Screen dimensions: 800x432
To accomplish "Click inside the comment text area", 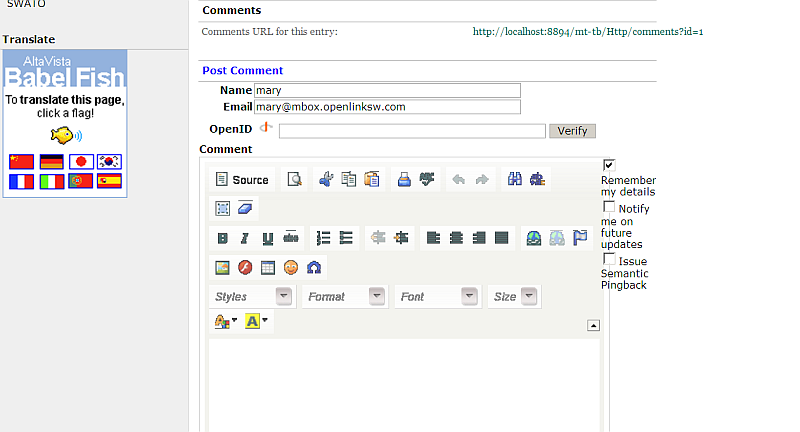I will (404, 385).
